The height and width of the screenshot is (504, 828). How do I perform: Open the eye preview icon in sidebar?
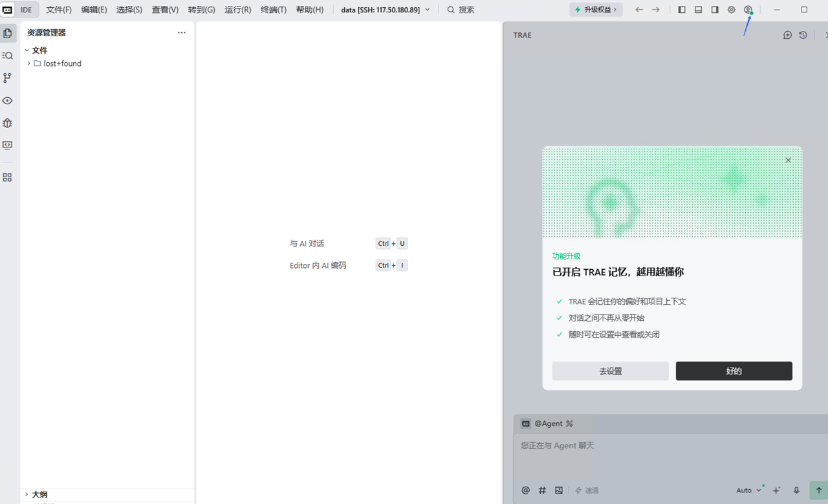8,100
